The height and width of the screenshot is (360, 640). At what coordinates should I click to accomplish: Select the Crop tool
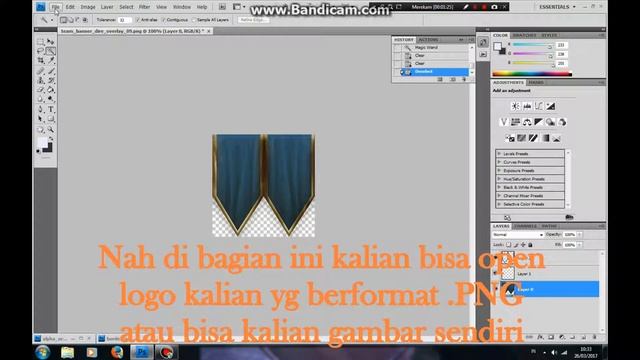tap(40, 60)
